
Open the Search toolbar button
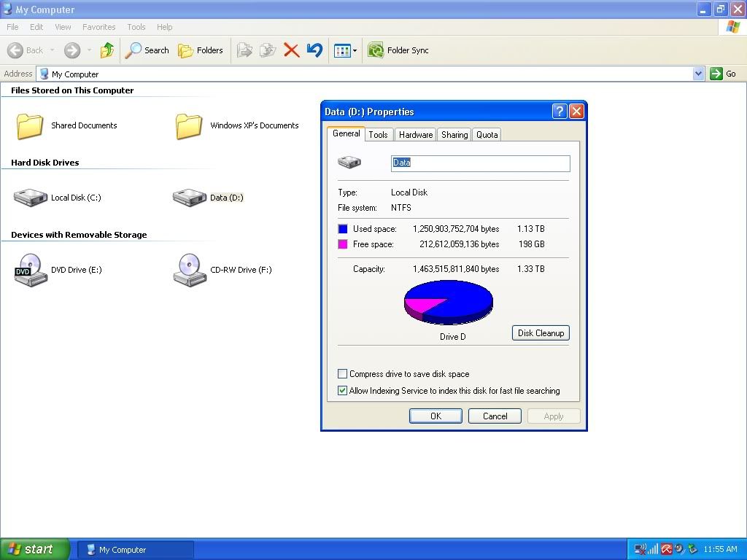tap(147, 50)
